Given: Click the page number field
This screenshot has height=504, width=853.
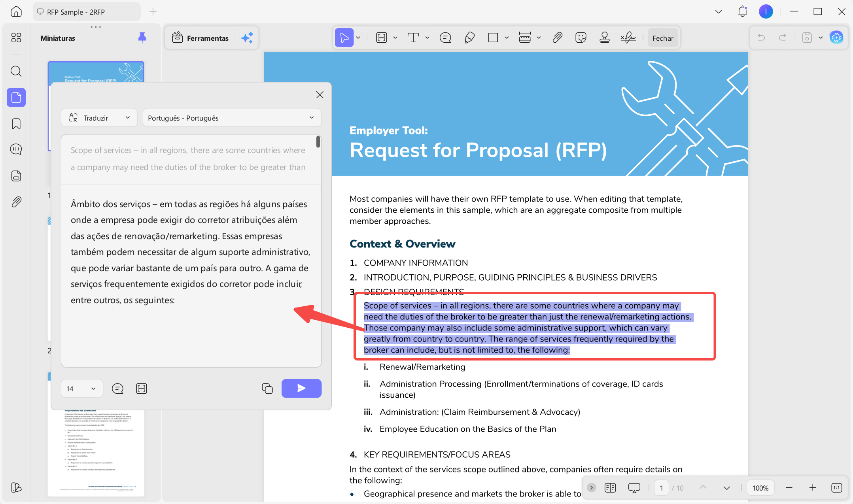Looking at the screenshot, I should [x=661, y=488].
